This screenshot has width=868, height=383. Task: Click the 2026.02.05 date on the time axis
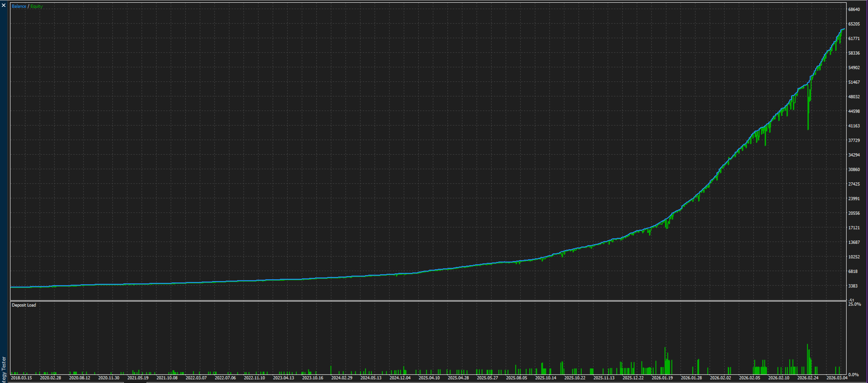coord(750,378)
